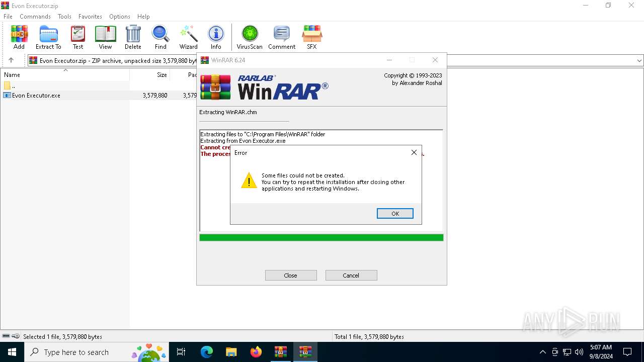Open the Comment tool
The width and height of the screenshot is (644, 362).
[282, 38]
